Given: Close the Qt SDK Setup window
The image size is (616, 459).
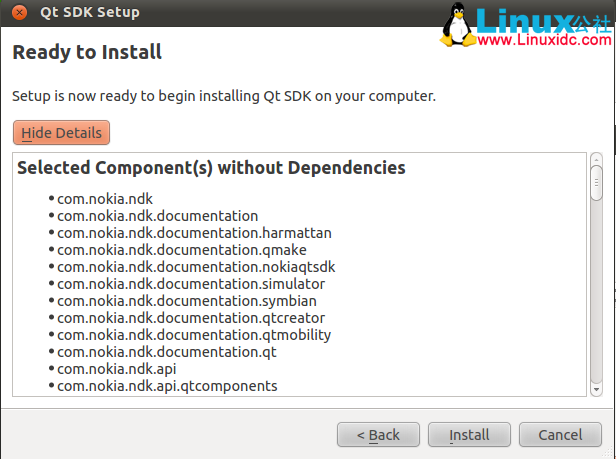Looking at the screenshot, I should pos(19,13).
